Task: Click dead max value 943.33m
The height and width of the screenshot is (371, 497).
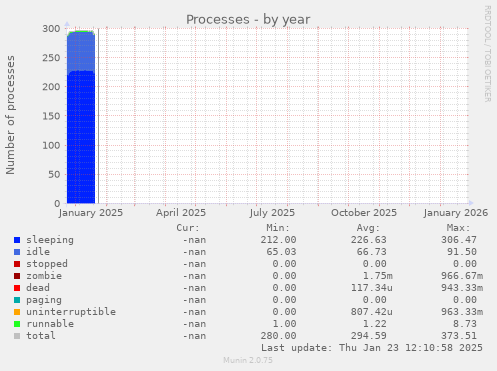Action: 462,288
